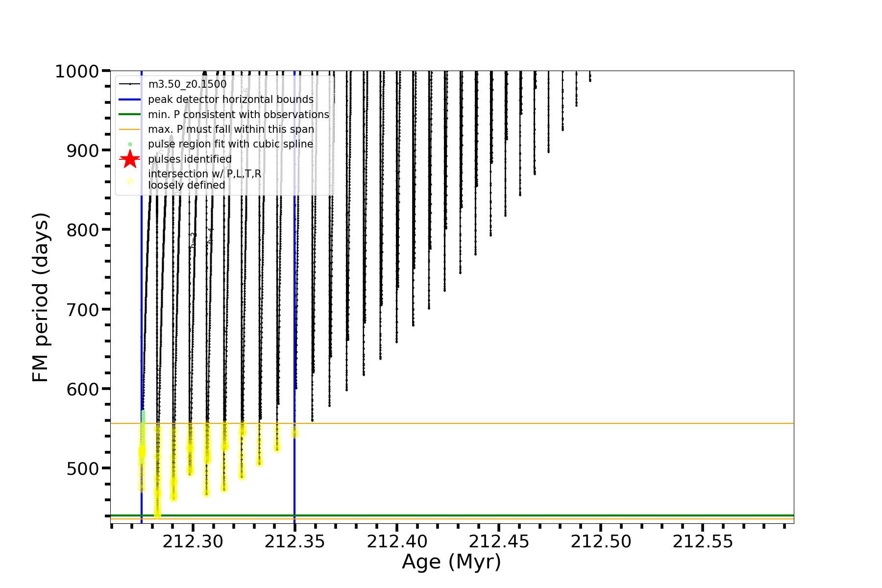The height and width of the screenshot is (588, 882).
Task: Click the pale yellow circle legend marker
Action: [130, 181]
